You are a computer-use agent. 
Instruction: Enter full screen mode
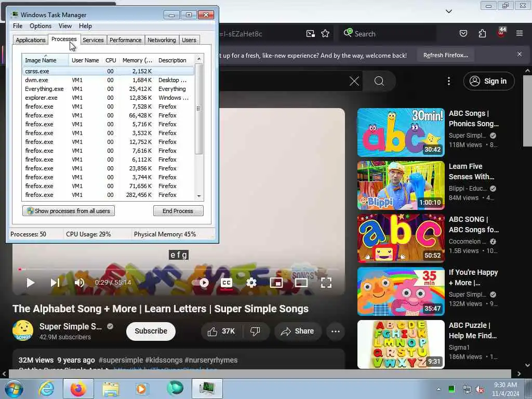click(326, 283)
